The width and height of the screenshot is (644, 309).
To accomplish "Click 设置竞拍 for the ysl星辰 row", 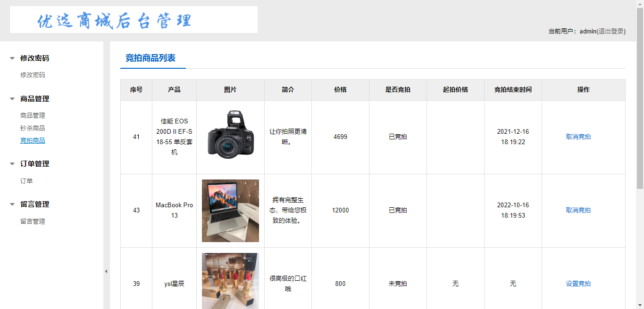I will tap(578, 284).
